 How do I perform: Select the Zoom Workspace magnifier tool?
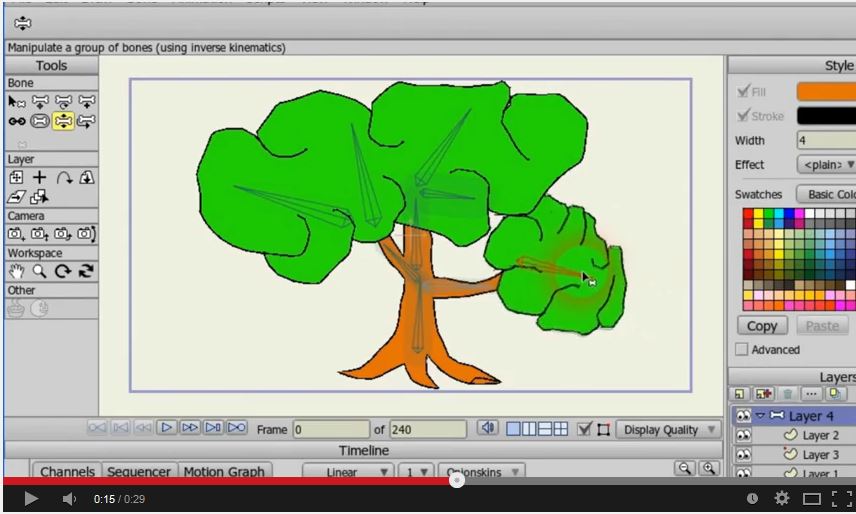tap(39, 271)
